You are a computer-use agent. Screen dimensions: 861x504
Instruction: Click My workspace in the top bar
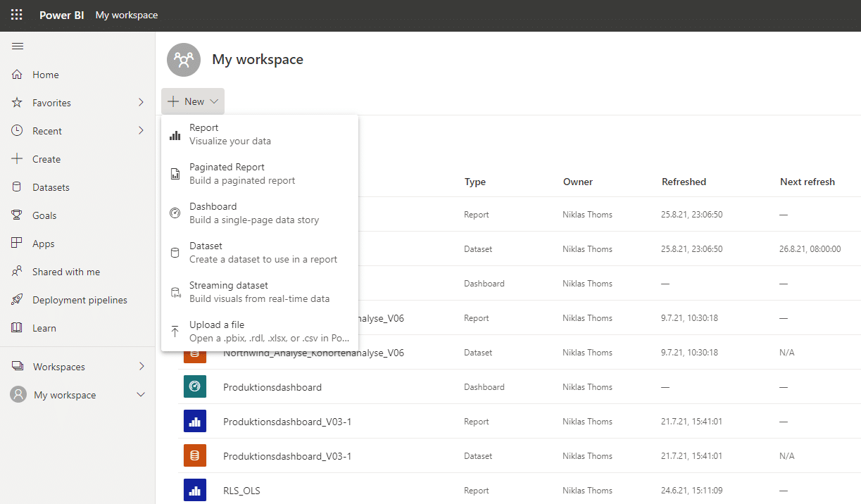click(127, 15)
